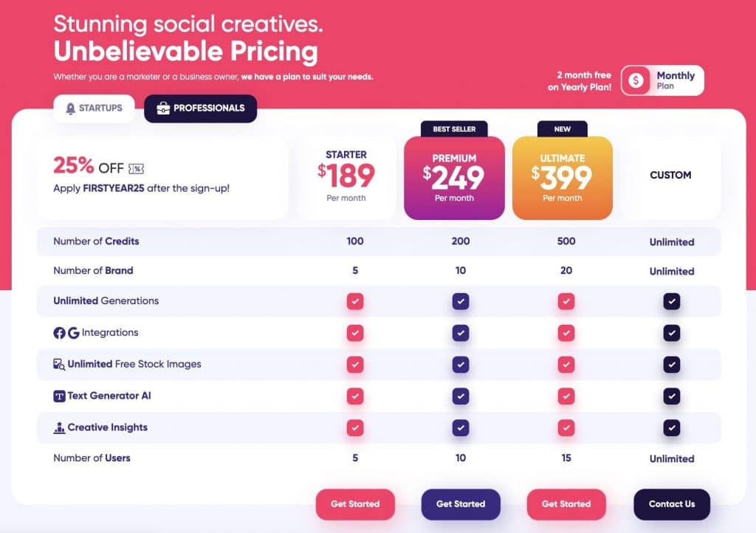Click Contact Us for the Custom plan

671,504
